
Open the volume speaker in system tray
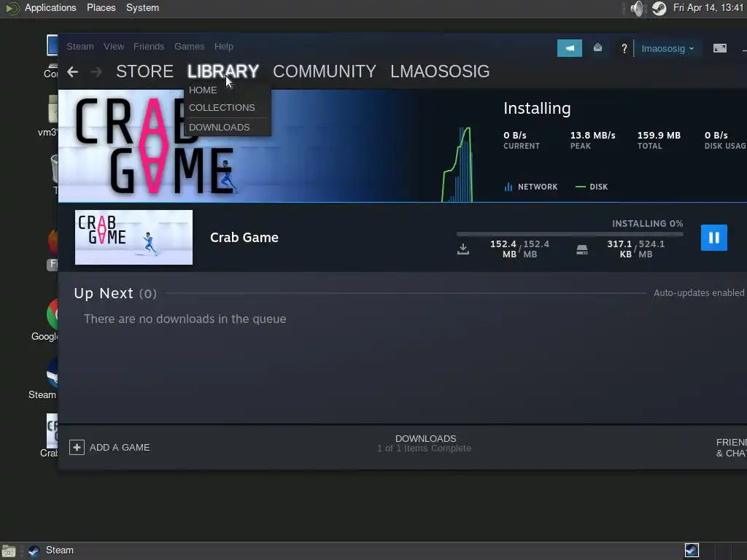coord(638,8)
